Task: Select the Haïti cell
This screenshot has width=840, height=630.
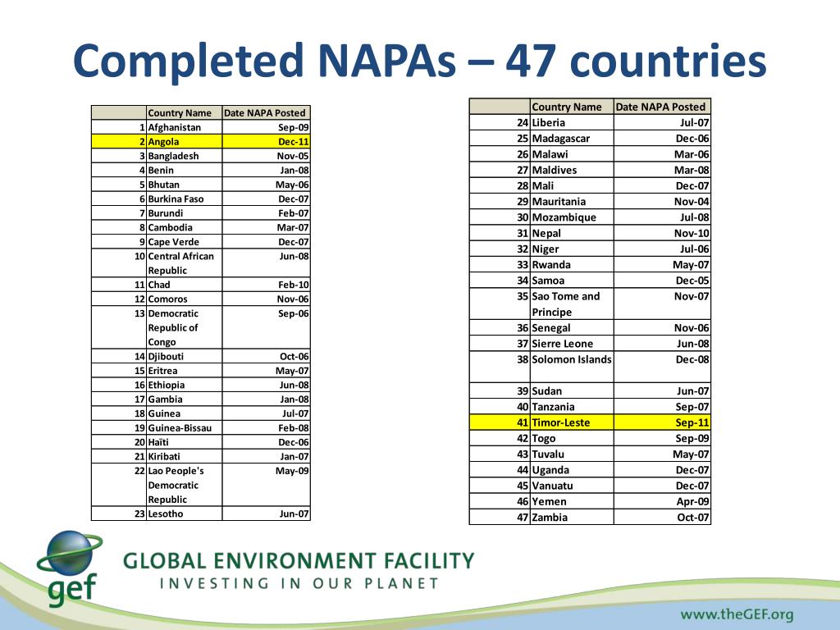Action: click(184, 442)
